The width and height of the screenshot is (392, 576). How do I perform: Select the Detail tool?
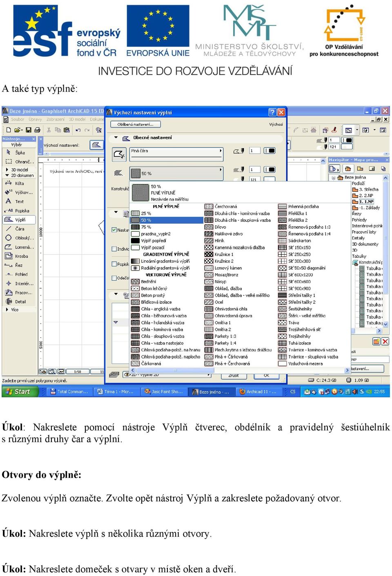(19, 302)
